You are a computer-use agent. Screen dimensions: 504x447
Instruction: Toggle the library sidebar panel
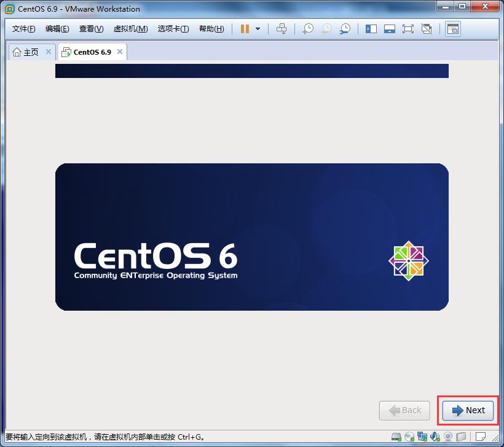point(371,29)
